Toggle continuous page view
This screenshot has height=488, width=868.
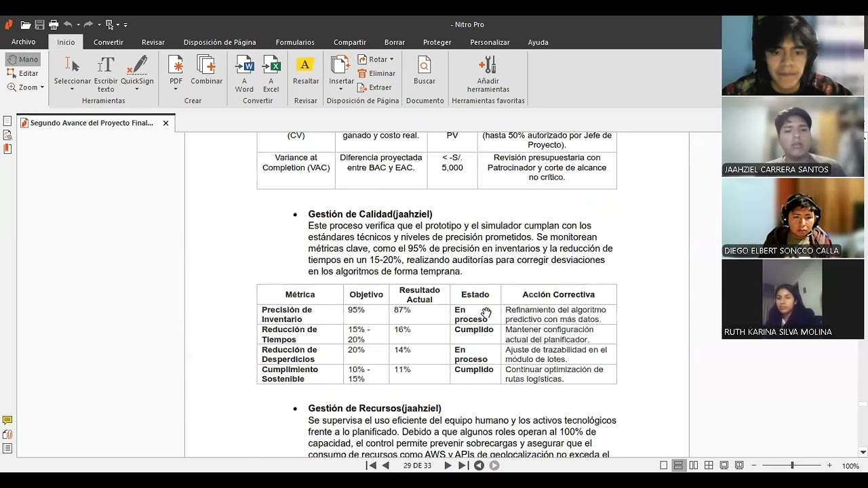click(679, 466)
